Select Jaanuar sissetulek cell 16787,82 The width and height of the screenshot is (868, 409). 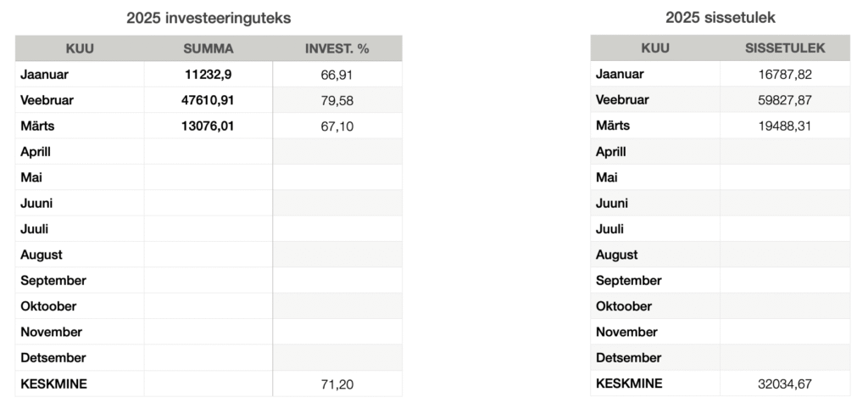click(785, 75)
